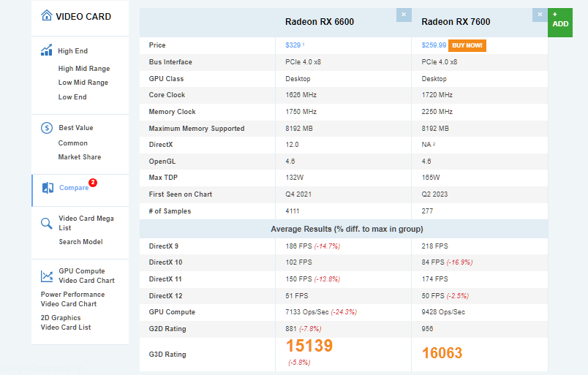Click the $329 price link

point(293,45)
